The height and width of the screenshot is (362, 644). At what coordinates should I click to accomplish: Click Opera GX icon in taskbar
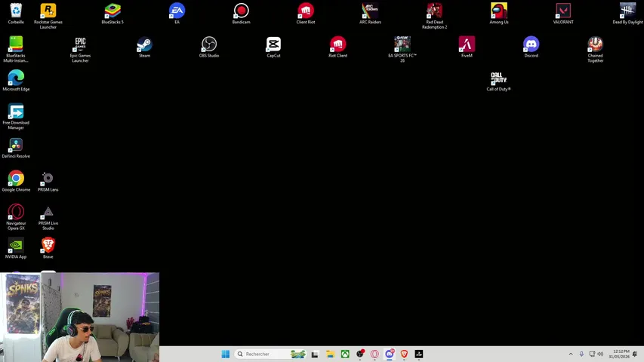tap(374, 354)
